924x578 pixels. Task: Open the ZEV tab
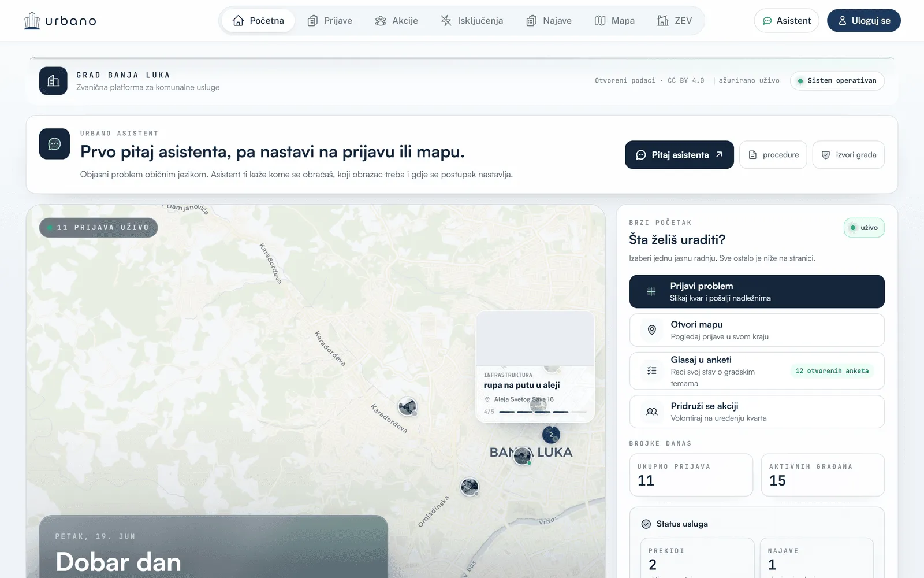[675, 21]
